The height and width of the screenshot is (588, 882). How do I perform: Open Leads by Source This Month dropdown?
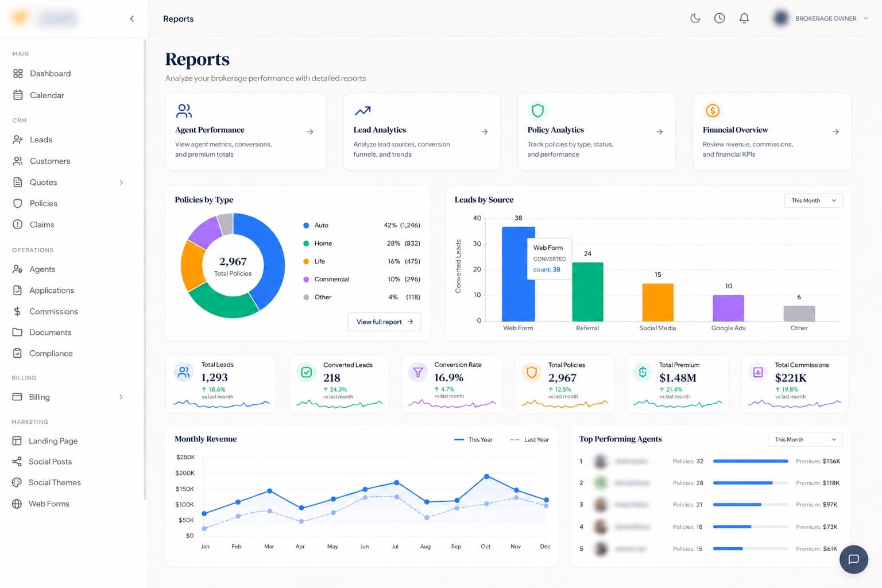point(813,200)
